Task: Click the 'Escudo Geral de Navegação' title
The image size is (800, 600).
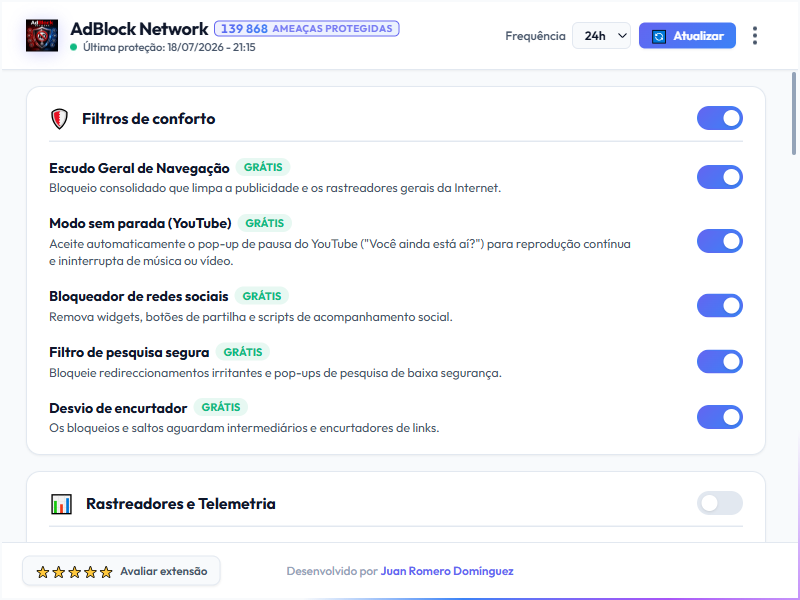Action: click(139, 168)
